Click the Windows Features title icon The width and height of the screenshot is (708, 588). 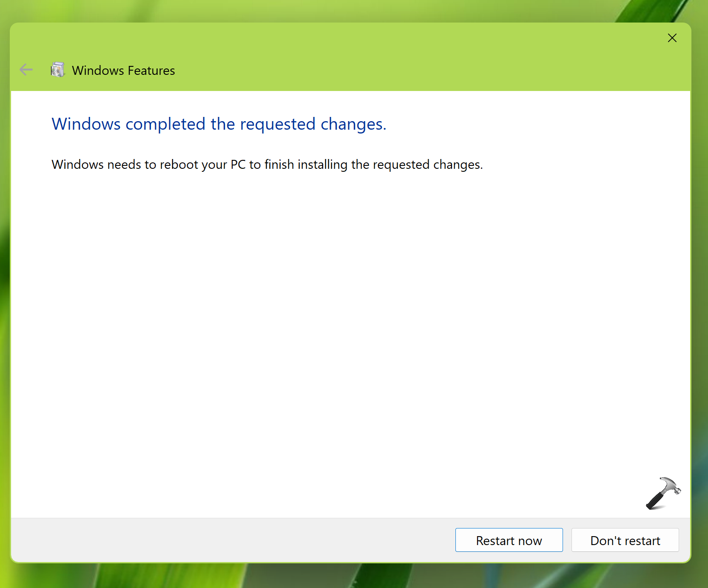point(58,70)
